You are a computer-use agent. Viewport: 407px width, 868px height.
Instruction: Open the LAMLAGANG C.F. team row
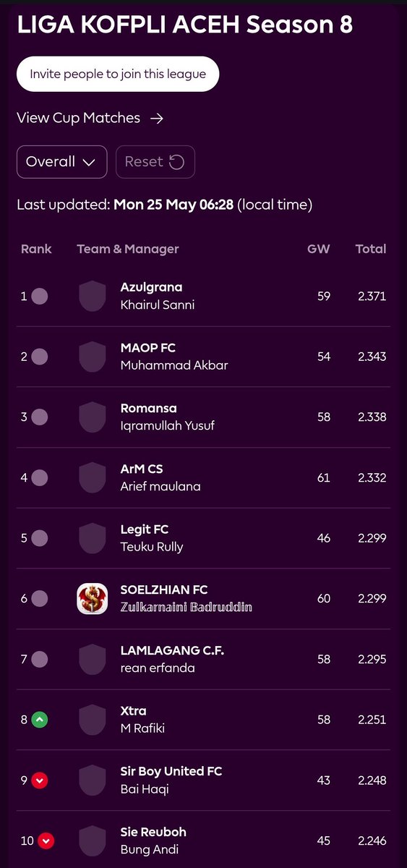203,659
